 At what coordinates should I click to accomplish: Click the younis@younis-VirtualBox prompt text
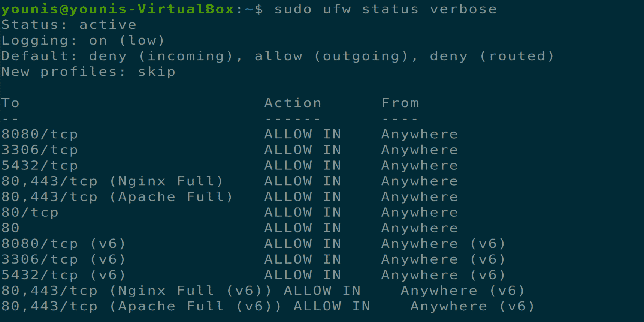(118, 9)
